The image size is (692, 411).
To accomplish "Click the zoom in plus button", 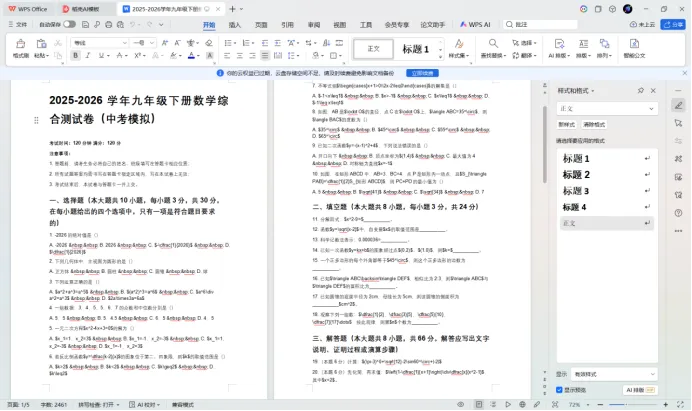I will tap(666, 405).
